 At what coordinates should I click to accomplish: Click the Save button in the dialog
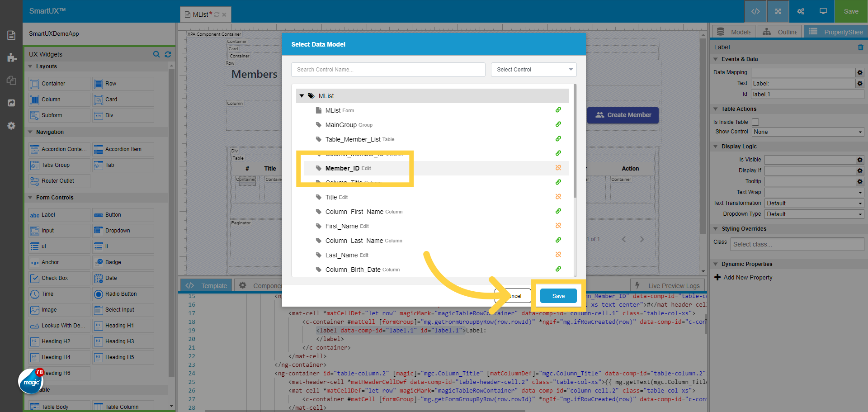point(558,295)
